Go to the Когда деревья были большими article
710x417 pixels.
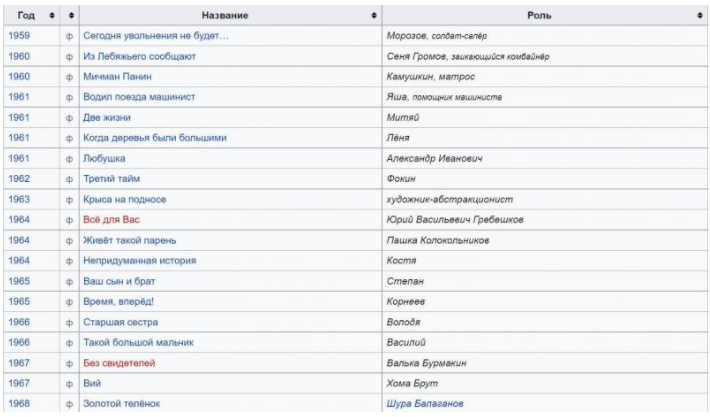coord(154,138)
